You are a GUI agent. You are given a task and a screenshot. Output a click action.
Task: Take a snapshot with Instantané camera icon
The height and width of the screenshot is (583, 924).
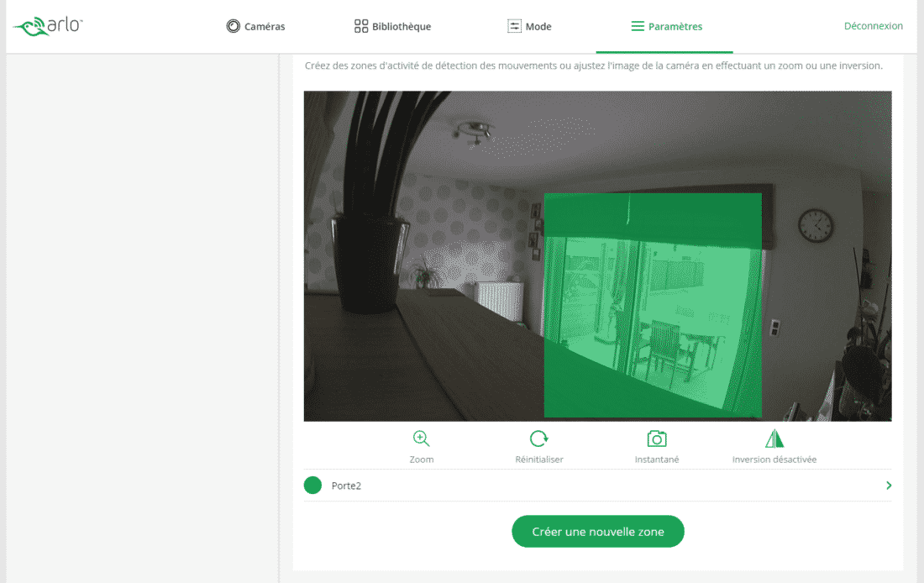[x=657, y=439]
